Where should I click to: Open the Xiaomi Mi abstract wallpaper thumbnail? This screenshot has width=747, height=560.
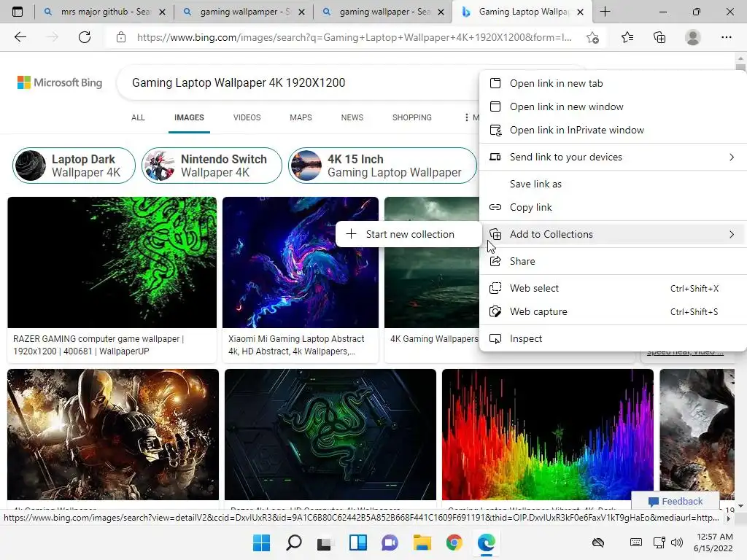coord(301,262)
